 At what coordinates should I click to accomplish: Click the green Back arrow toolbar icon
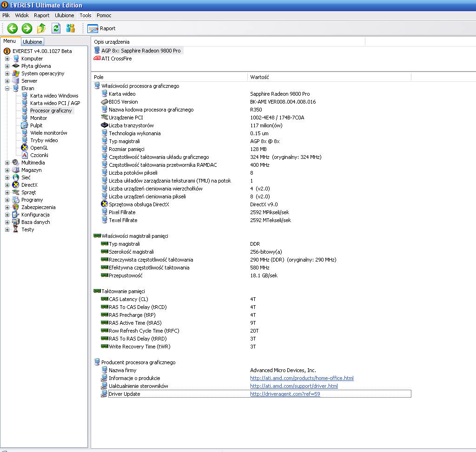tap(13, 28)
